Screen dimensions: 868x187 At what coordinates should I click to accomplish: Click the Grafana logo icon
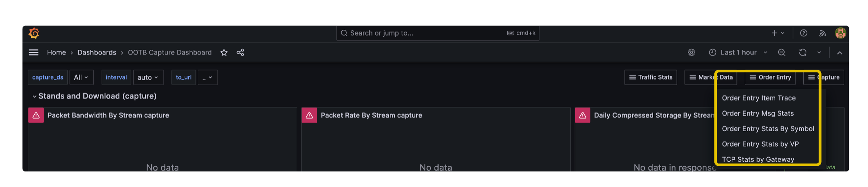point(34,33)
